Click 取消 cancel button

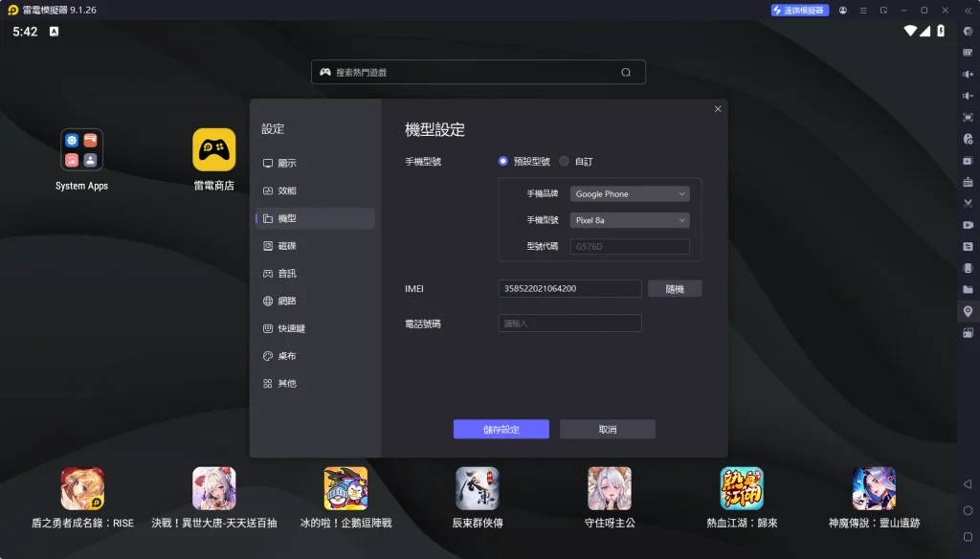click(x=608, y=429)
